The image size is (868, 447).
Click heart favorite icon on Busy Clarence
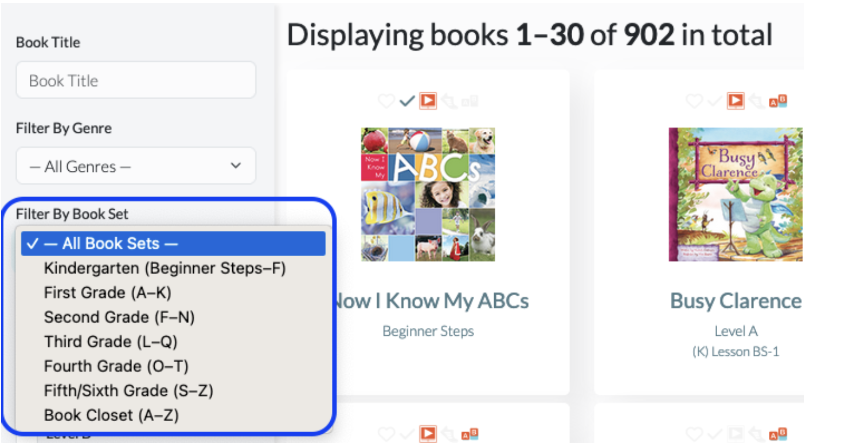[x=694, y=101]
